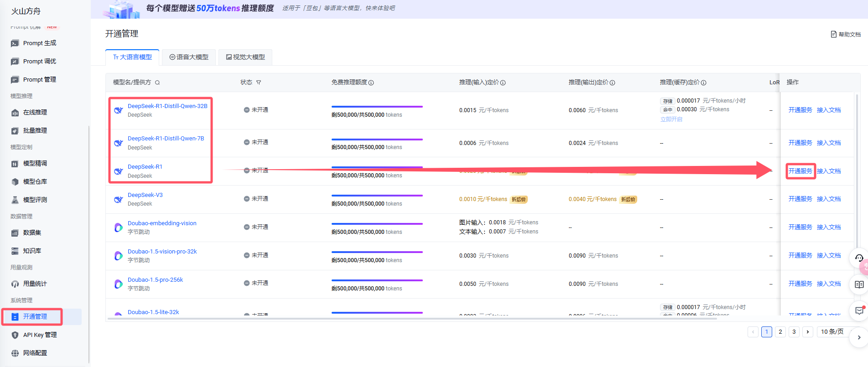The width and height of the screenshot is (868, 367).
Task: Select 开通管理 in sidebar
Action: 35,316
